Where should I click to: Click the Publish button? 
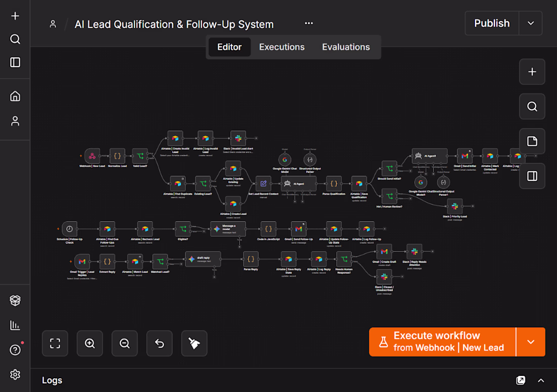click(x=492, y=23)
